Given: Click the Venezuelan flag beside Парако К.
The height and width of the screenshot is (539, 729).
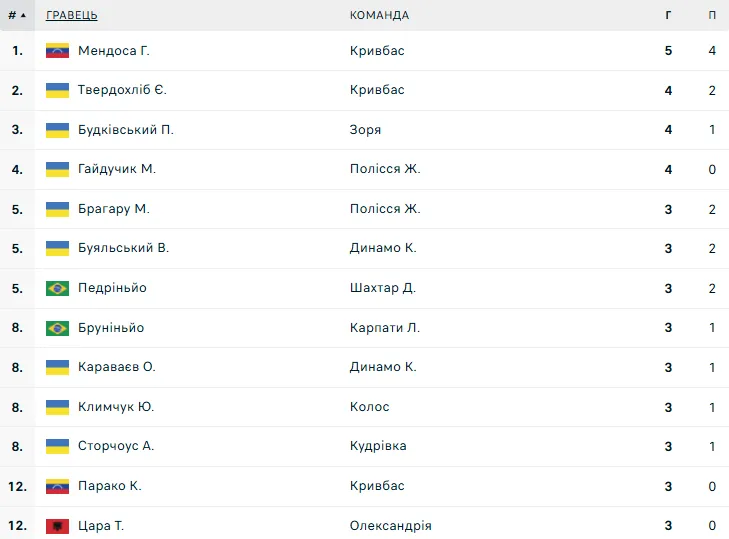Looking at the screenshot, I should pos(57,486).
